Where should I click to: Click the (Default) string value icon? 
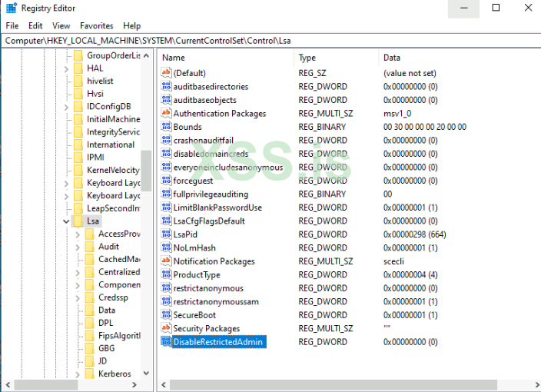click(x=166, y=72)
